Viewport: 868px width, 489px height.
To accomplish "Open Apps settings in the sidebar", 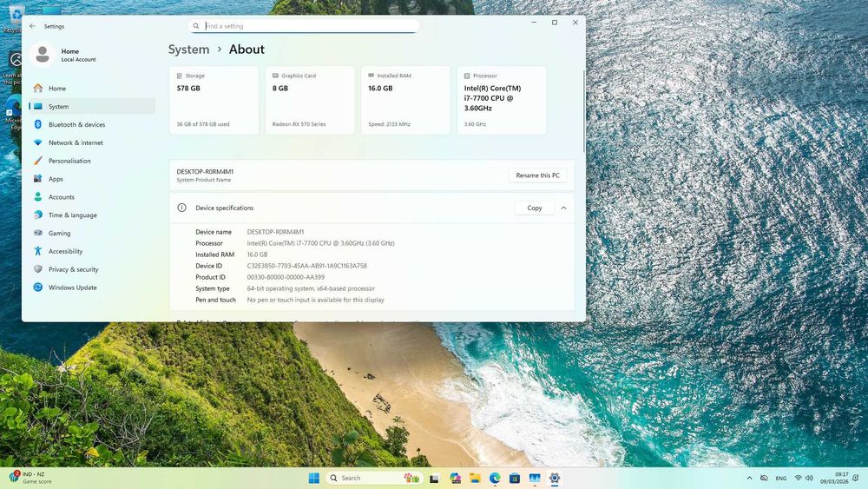I will [92, 179].
